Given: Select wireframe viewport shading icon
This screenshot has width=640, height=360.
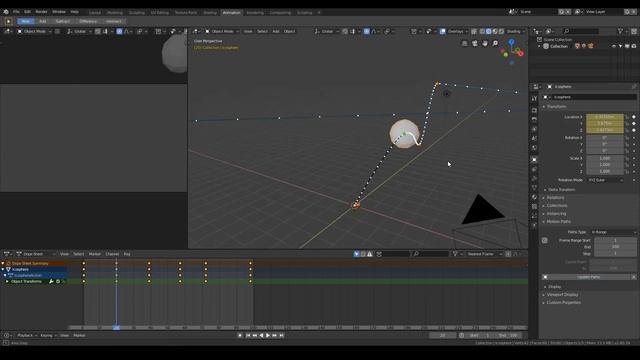Looking at the screenshot, I should point(482,31).
